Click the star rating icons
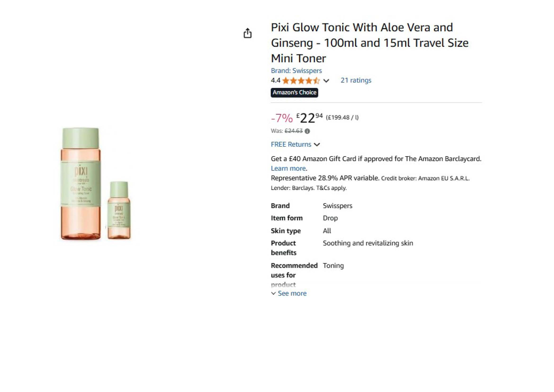Screen dimensions: 554x392 pyautogui.click(x=301, y=81)
